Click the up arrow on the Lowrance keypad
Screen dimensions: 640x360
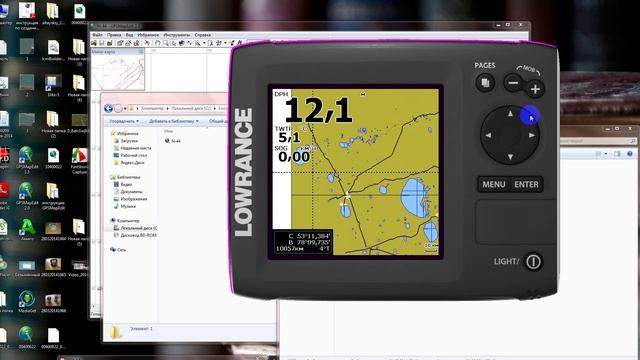tap(510, 113)
